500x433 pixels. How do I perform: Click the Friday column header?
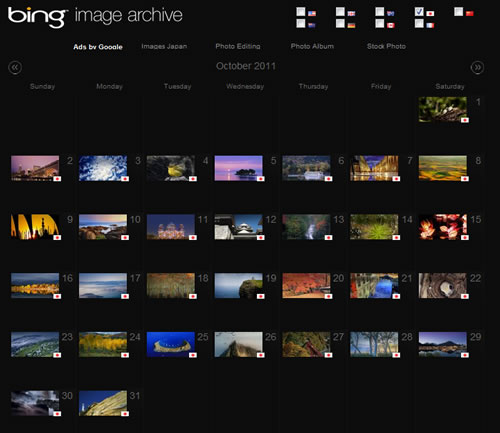pyautogui.click(x=381, y=86)
